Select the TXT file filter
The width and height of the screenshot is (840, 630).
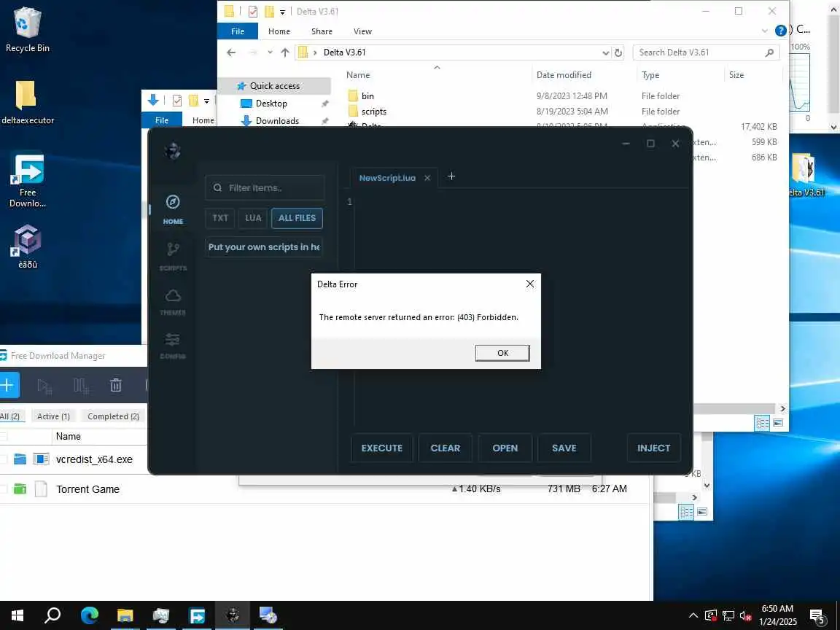coord(219,218)
